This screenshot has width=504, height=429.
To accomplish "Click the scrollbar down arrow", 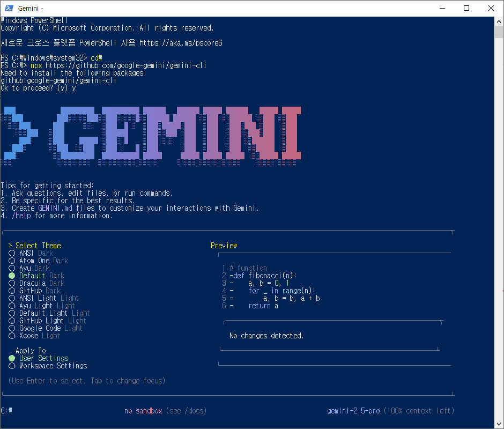I will tap(499, 424).
